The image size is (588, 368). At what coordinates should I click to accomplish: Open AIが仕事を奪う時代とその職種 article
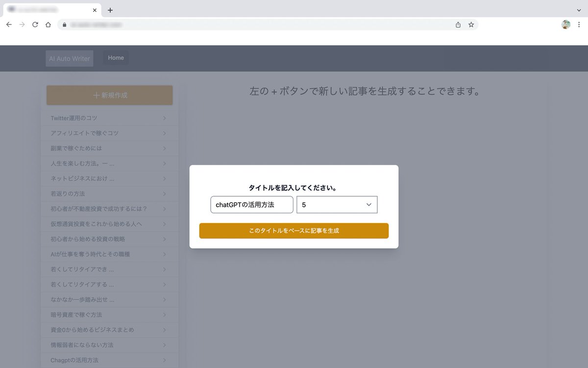tap(90, 254)
